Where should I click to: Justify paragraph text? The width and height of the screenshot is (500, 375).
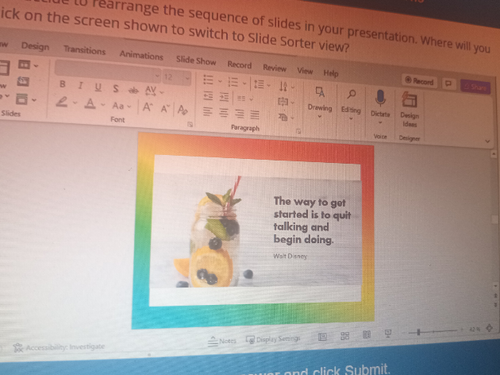coord(255,115)
